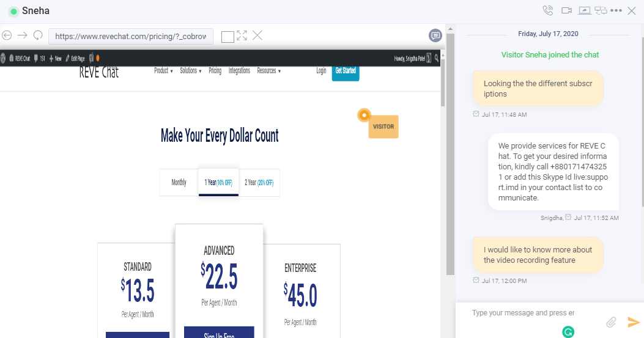Open Howdy, Snigdha Patel account menu
This screenshot has width=644, height=338.
click(412, 58)
